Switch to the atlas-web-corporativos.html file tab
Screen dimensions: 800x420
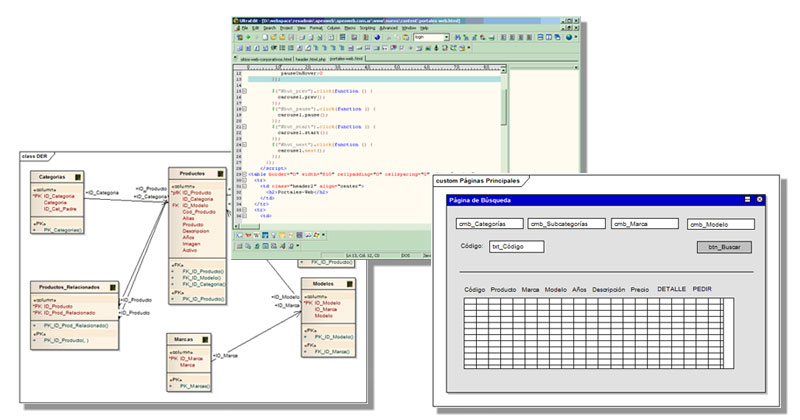[x=266, y=59]
